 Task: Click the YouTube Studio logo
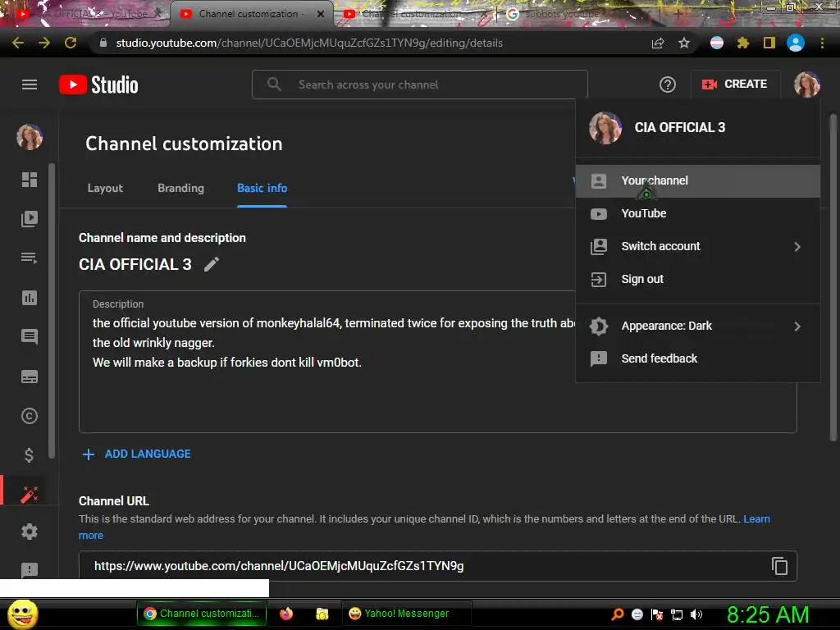(98, 84)
